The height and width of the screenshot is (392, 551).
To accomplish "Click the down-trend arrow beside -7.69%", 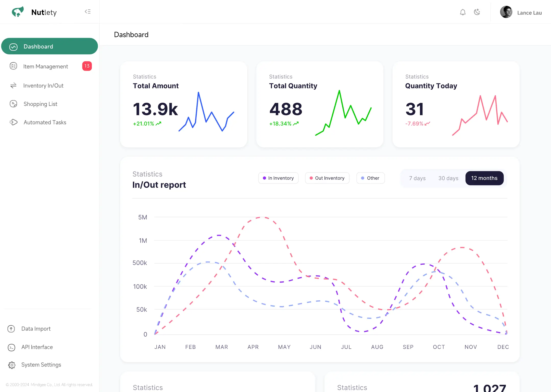I will [427, 124].
